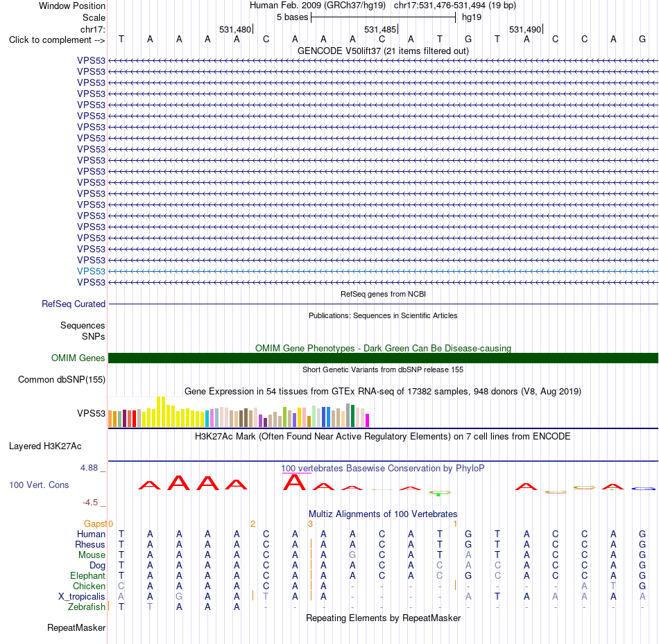The width and height of the screenshot is (659, 644).
Task: Select the Elephant alignment row label
Action: pos(88,575)
